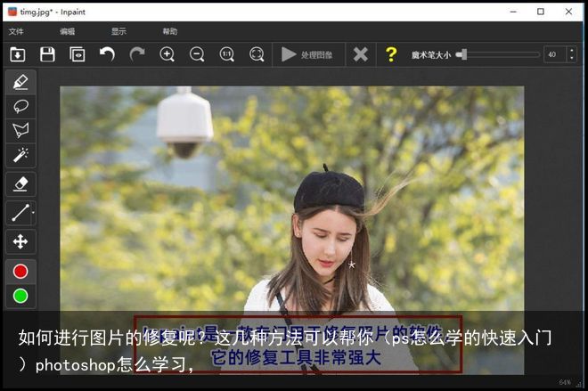Image resolution: width=588 pixels, height=391 pixels.
Task: Select the Polygonal lasso tool
Action: [20, 130]
